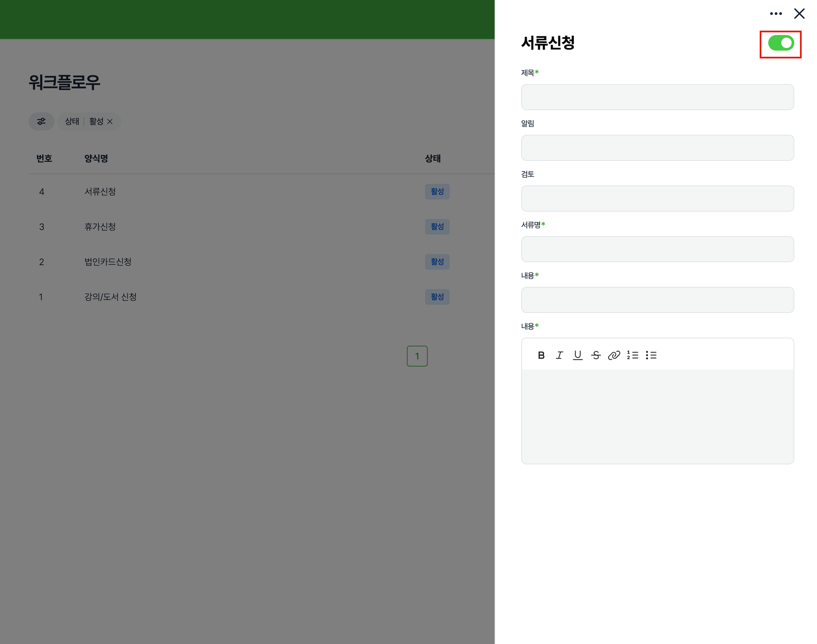
Task: Remove the 활성 status filter chip
Action: (110, 121)
